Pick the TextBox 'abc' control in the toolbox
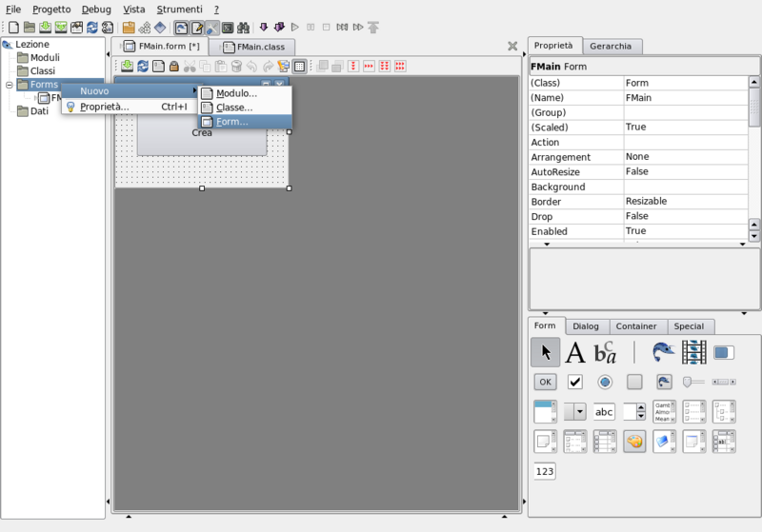762x532 pixels. [x=605, y=412]
